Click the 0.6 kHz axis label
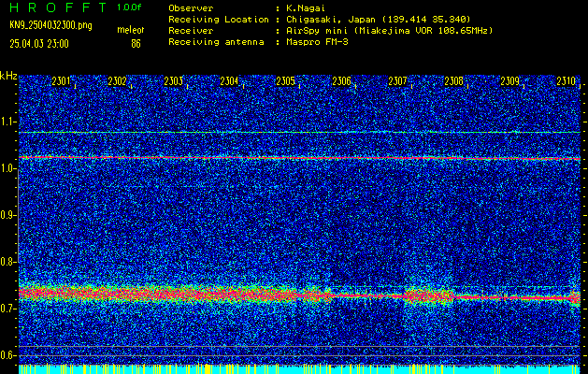This screenshot has width=588, height=374. 7,355
